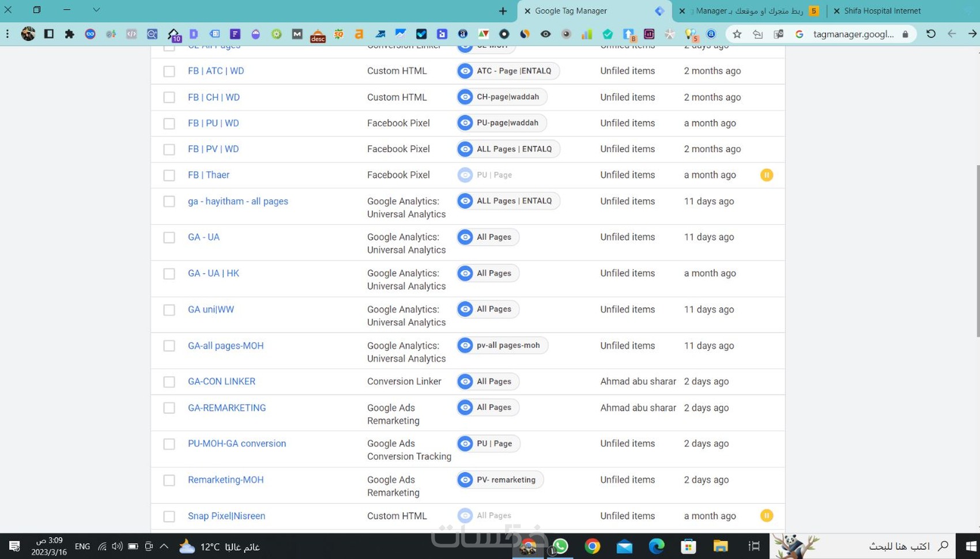Image resolution: width=980 pixels, height=559 pixels.
Task: Open File Explorer from the taskbar
Action: (x=721, y=546)
